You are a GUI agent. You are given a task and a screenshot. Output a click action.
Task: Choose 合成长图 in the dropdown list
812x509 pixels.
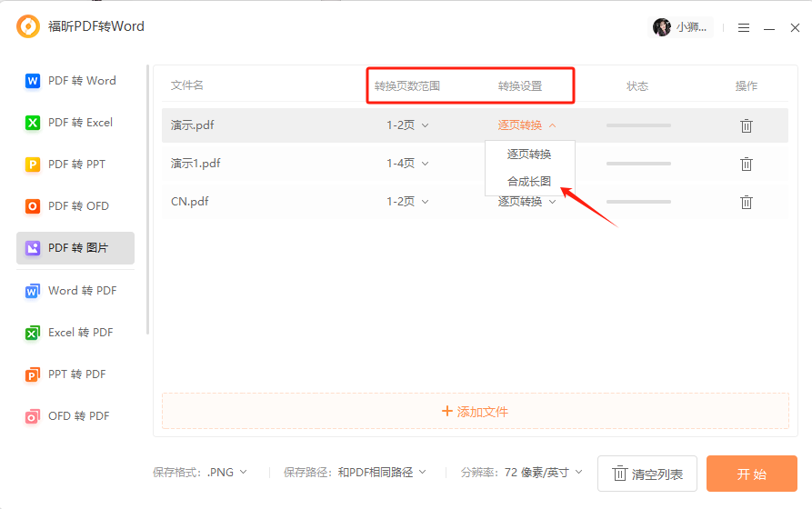tap(529, 182)
